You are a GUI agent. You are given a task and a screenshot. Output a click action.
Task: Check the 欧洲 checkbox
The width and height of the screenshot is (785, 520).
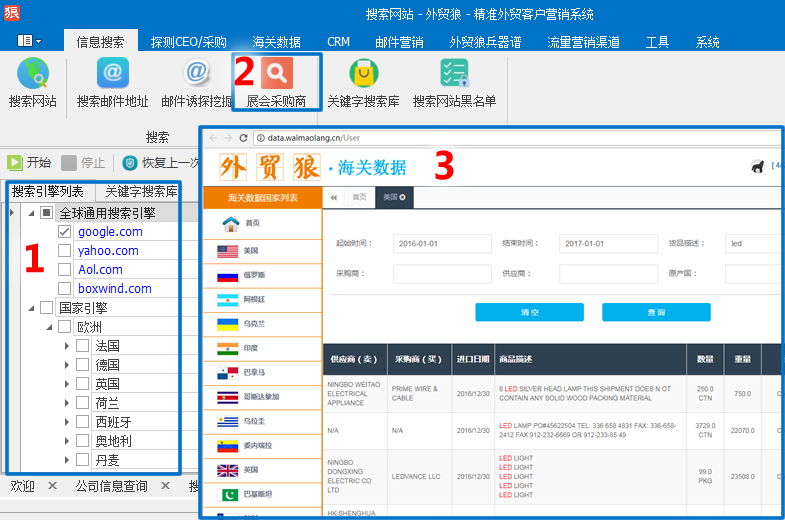(65, 326)
